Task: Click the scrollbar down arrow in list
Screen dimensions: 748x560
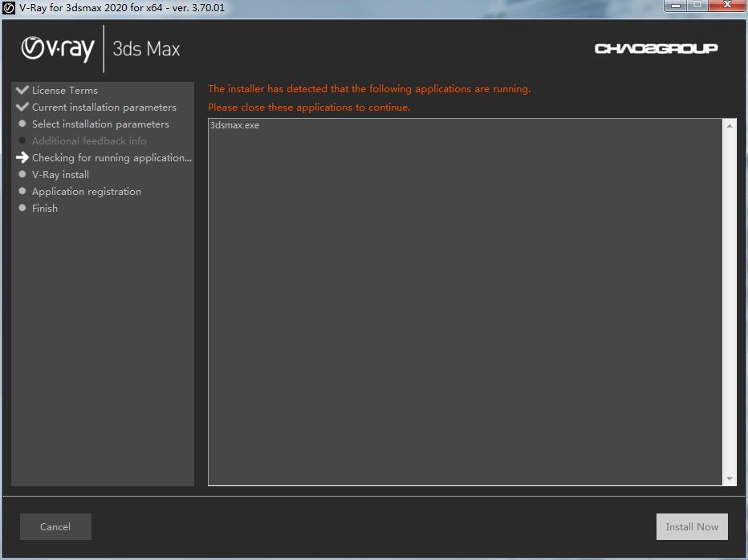Action: (730, 478)
